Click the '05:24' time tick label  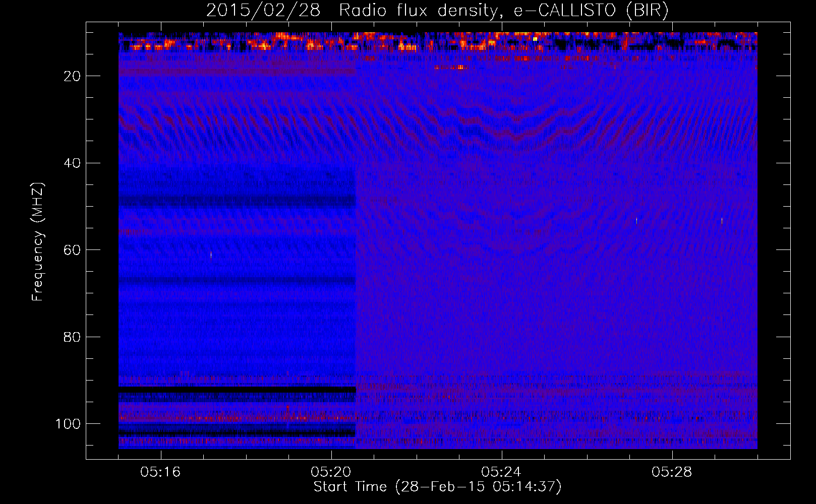tap(501, 472)
